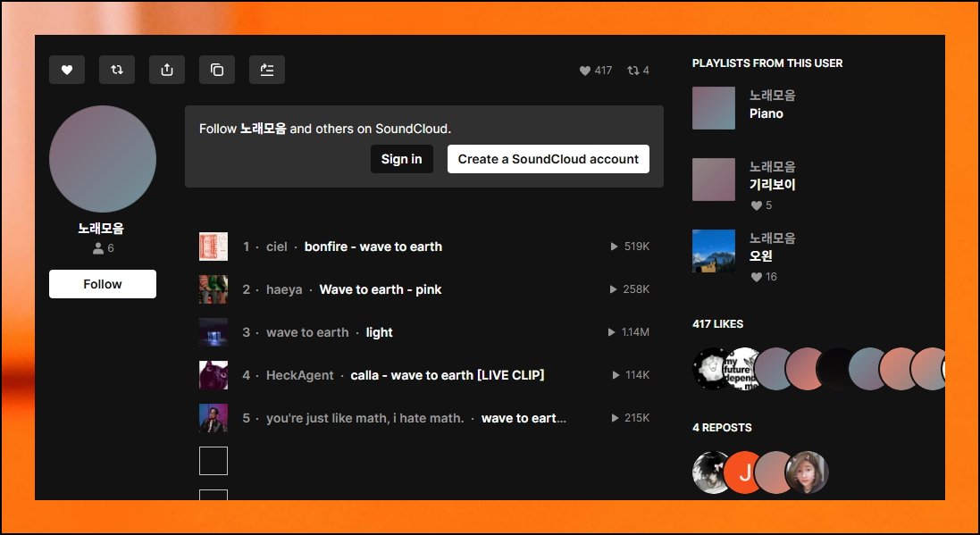The width and height of the screenshot is (980, 535).
Task: Click the 4 reposts counter
Action: point(638,71)
